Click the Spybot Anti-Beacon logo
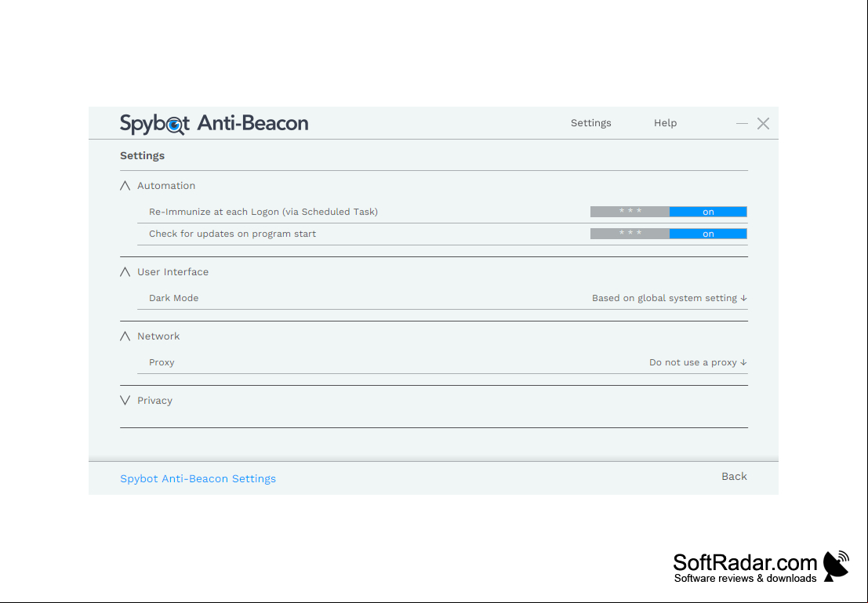 [214, 123]
